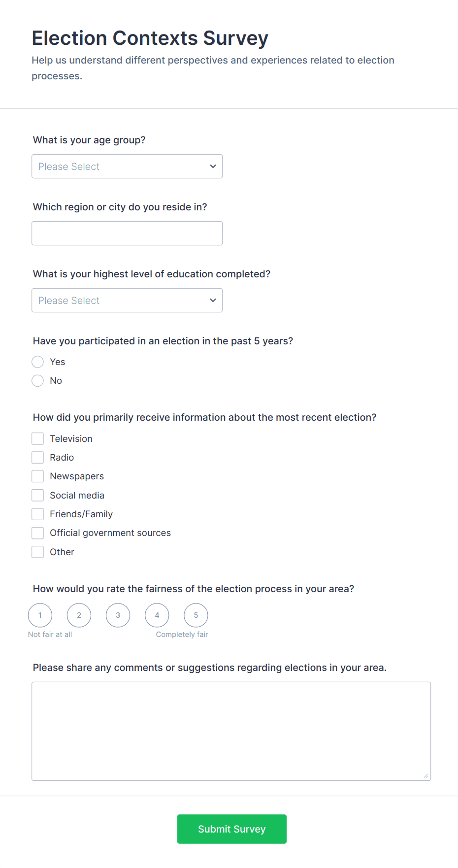Select Yes for election participation
The image size is (458, 868).
point(38,362)
